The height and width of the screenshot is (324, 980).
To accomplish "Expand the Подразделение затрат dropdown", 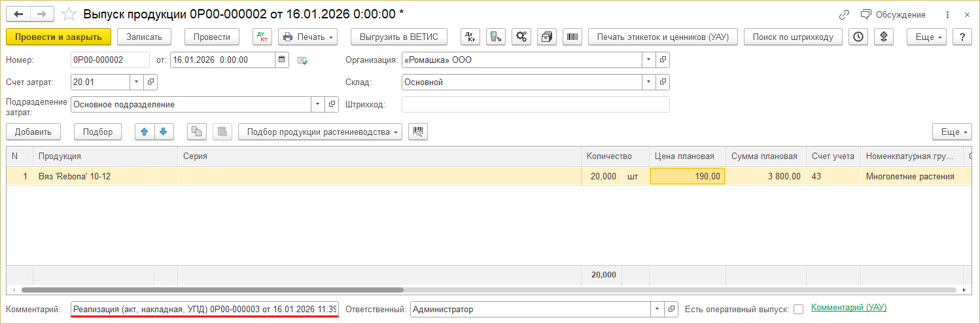I will click(317, 105).
